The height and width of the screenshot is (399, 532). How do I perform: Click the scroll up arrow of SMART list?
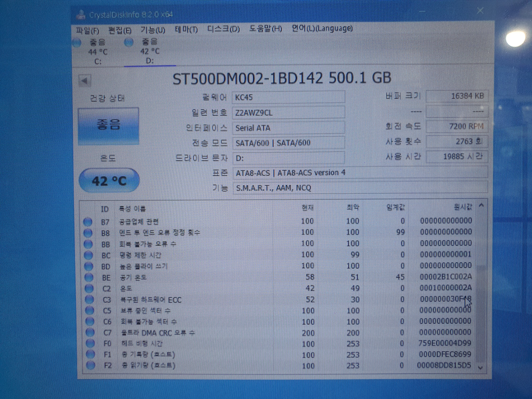pyautogui.click(x=481, y=205)
